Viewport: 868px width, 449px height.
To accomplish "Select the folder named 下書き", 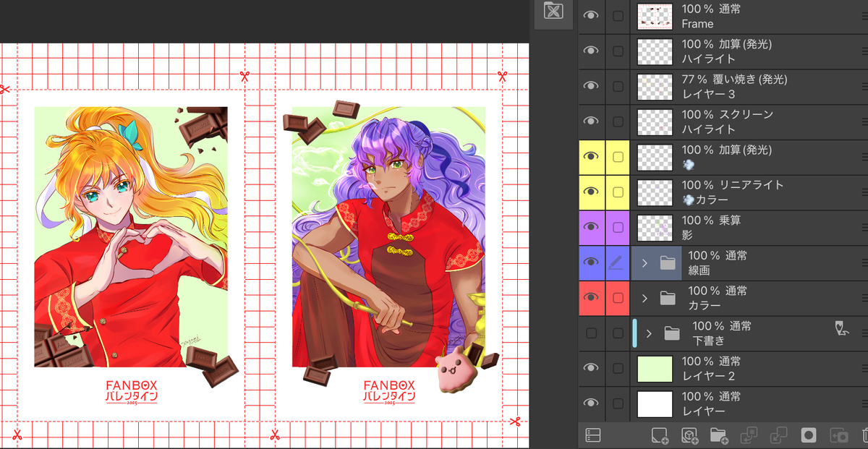I will [x=709, y=341].
